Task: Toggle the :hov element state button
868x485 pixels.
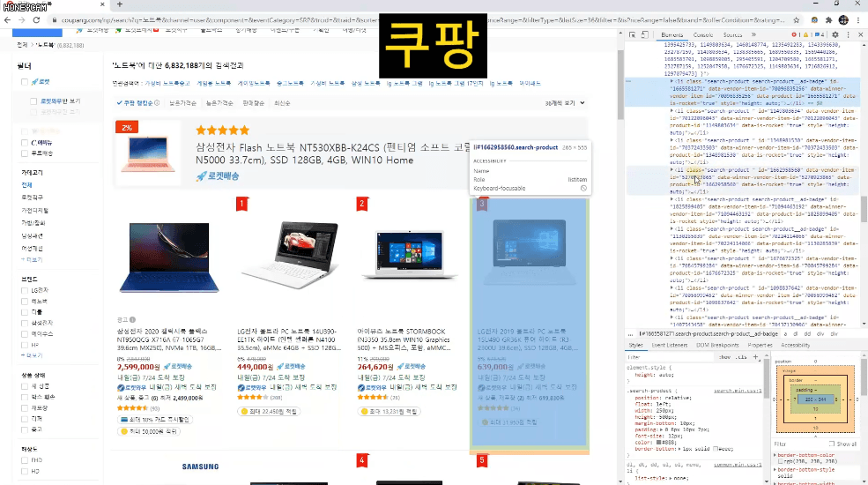Action: pos(724,357)
